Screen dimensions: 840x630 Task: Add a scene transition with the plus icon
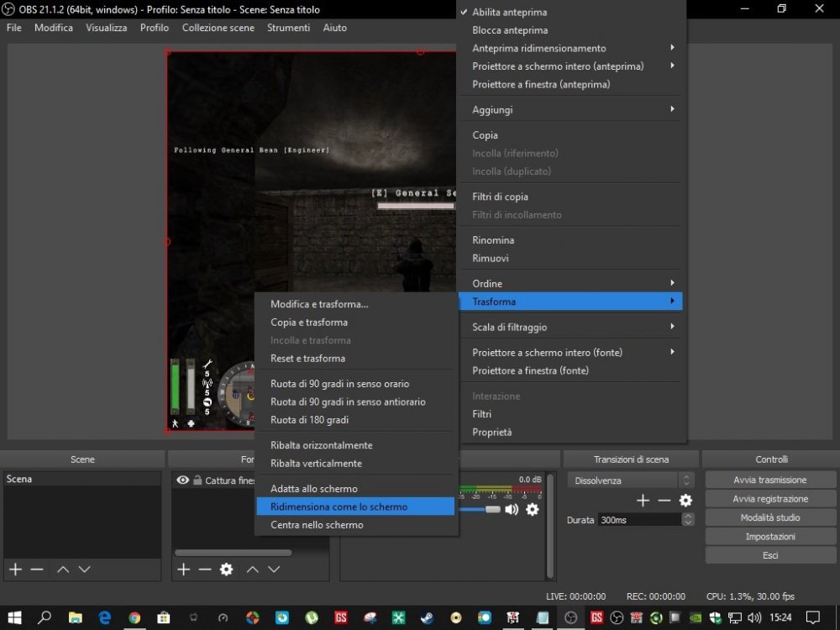coord(643,501)
